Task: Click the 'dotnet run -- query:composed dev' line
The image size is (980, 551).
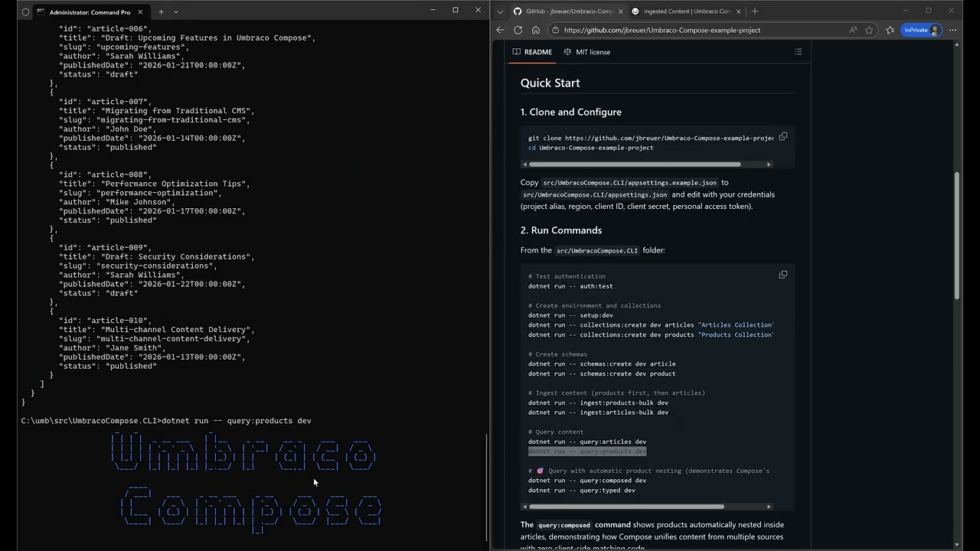Action: [x=587, y=481]
